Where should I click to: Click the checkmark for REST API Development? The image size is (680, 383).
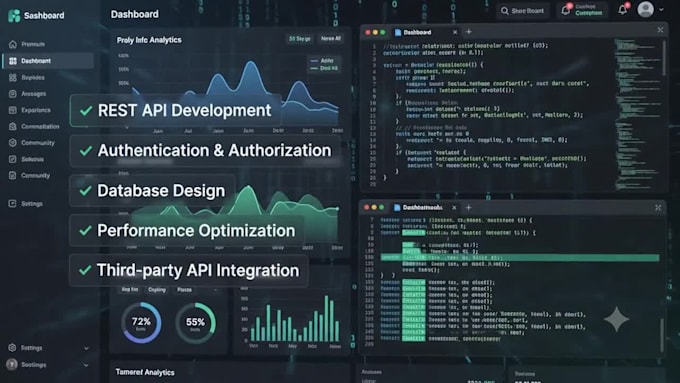point(86,111)
